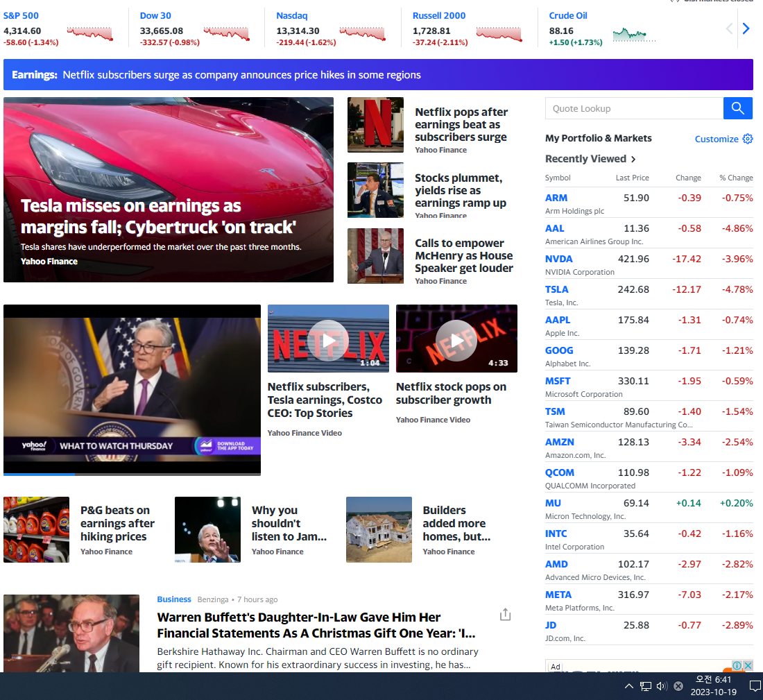The height and width of the screenshot is (700, 763).
Task: Open the ARM symbol quote
Action: (556, 198)
